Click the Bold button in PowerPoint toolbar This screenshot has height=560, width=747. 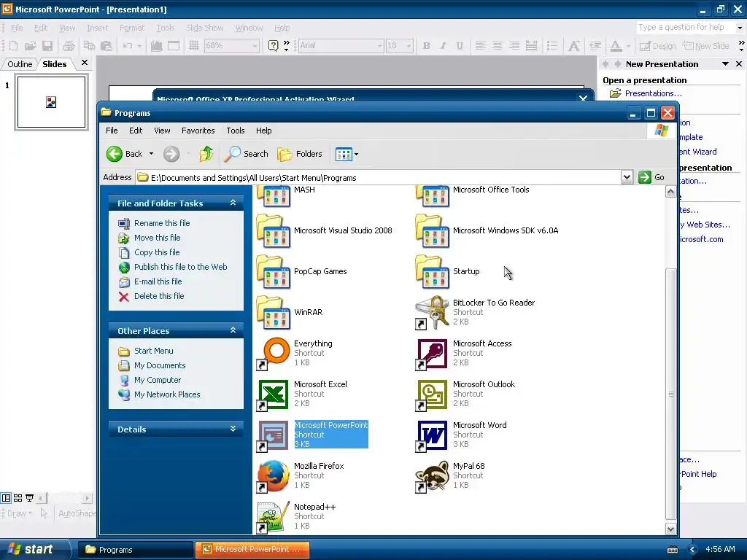[x=426, y=46]
